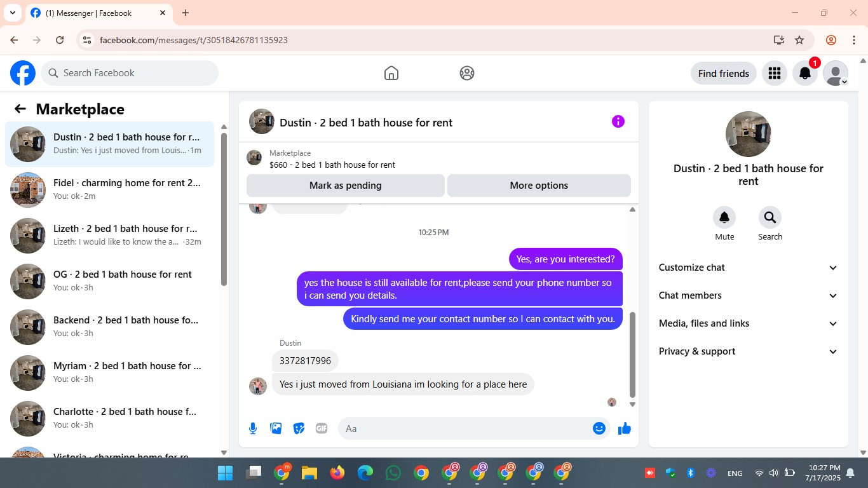Open the Chrome profile icon in toolbar
This screenshot has height=488, width=868.
(831, 40)
